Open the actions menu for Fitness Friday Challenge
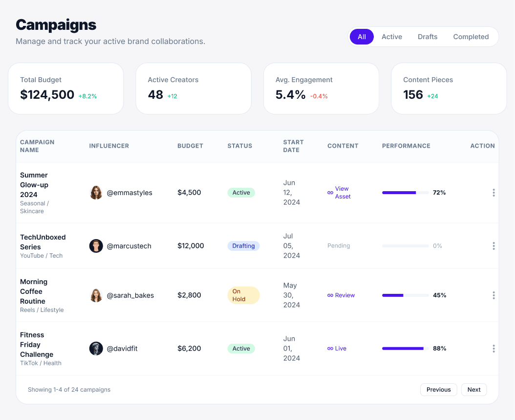 [x=494, y=349]
